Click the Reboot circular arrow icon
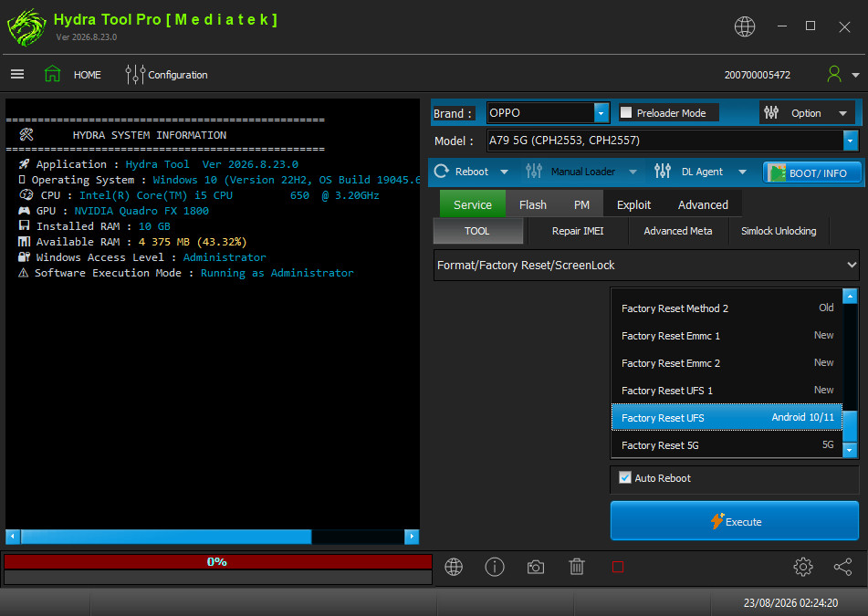Image resolution: width=868 pixels, height=616 pixels. [x=441, y=171]
